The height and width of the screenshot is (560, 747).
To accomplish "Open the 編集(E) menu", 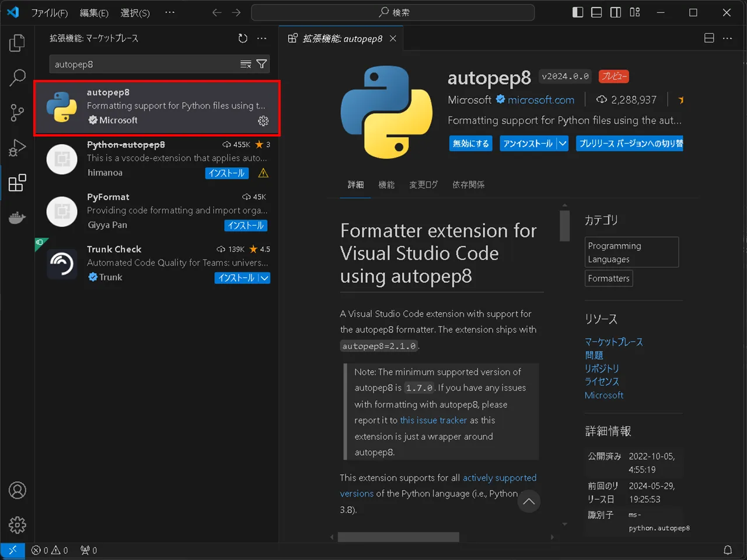I will pyautogui.click(x=94, y=13).
